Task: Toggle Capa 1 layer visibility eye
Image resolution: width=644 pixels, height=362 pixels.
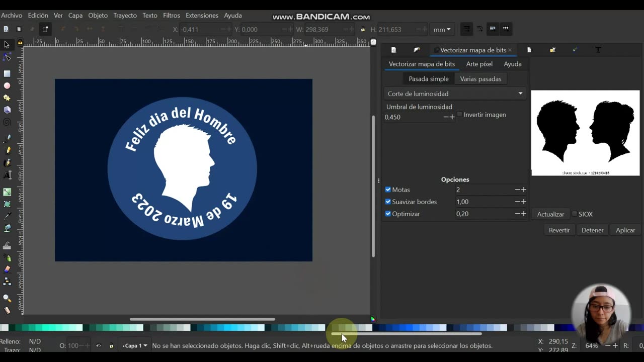Action: (x=99, y=346)
